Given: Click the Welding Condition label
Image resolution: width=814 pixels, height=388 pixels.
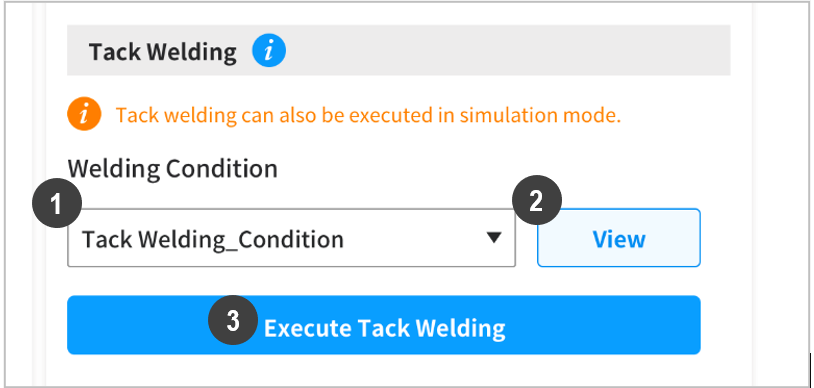Looking at the screenshot, I should 172,169.
